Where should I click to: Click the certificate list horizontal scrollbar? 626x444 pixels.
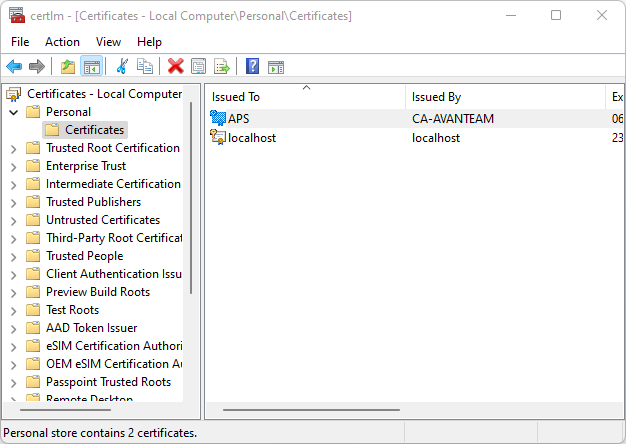tap(310, 409)
